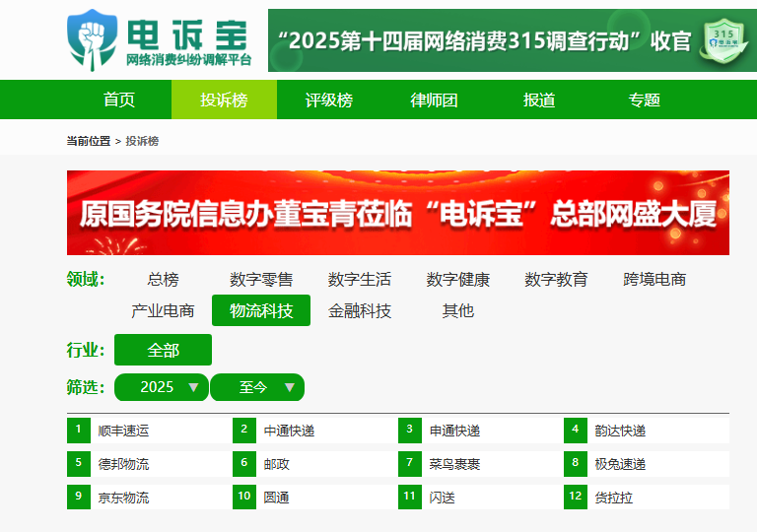Select the 产业电商 domain filter

coord(164,310)
